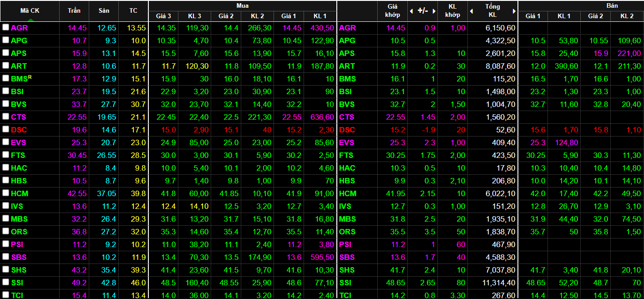Click the Giá khớp column header
Viewport: 644px width, 299px height.
(393, 10)
